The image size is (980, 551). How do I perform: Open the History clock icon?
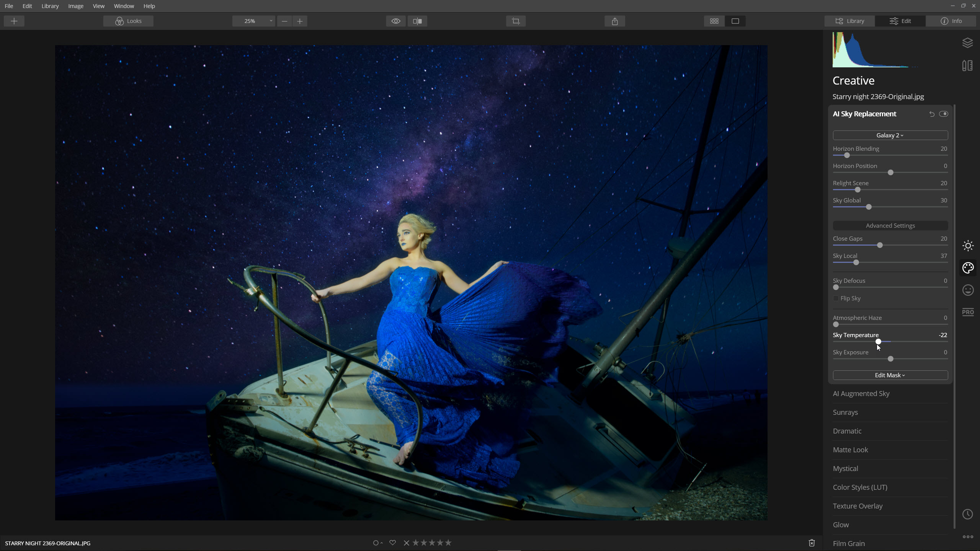(968, 514)
